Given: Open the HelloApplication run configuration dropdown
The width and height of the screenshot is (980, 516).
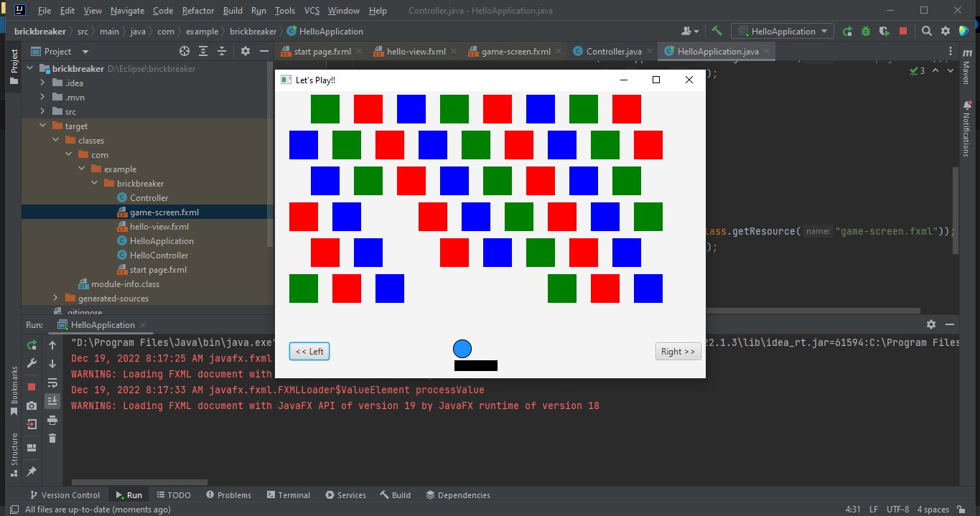Looking at the screenshot, I should tap(782, 30).
